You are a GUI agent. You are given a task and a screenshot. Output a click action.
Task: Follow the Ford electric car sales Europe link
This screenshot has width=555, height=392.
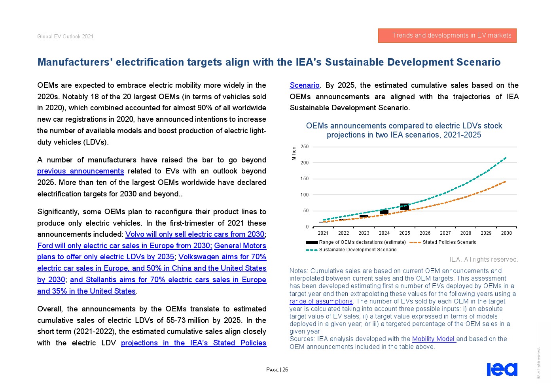pyautogui.click(x=125, y=246)
